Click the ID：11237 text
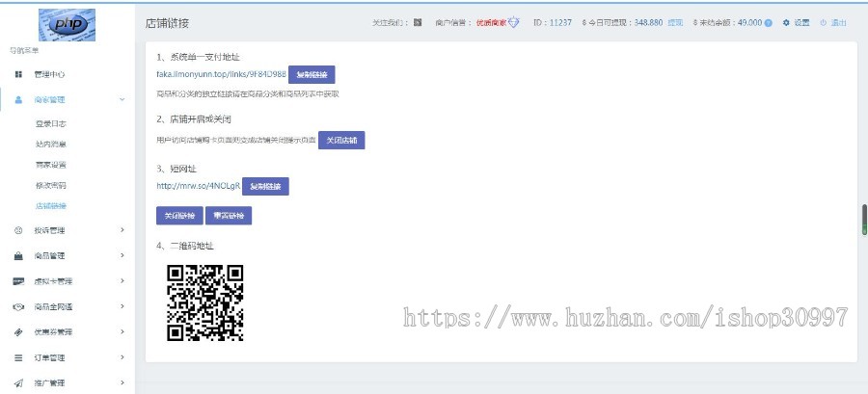This screenshot has height=394, width=868. pos(552,23)
